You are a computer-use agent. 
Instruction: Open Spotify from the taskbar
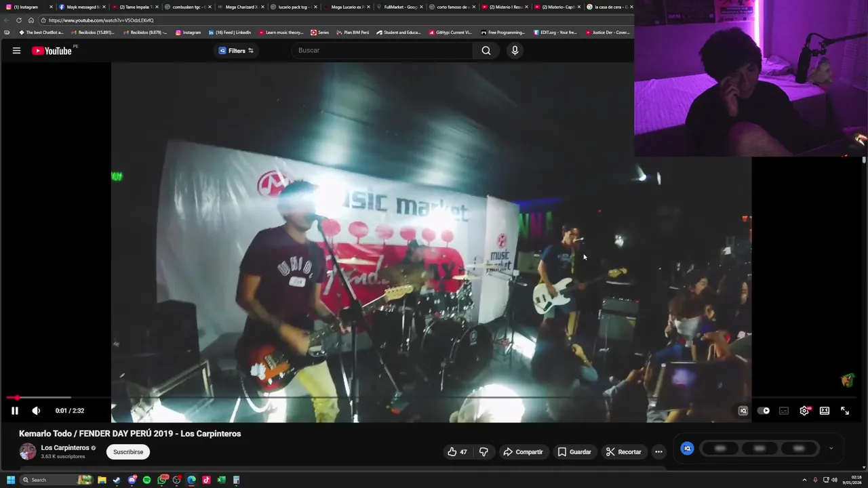click(146, 480)
